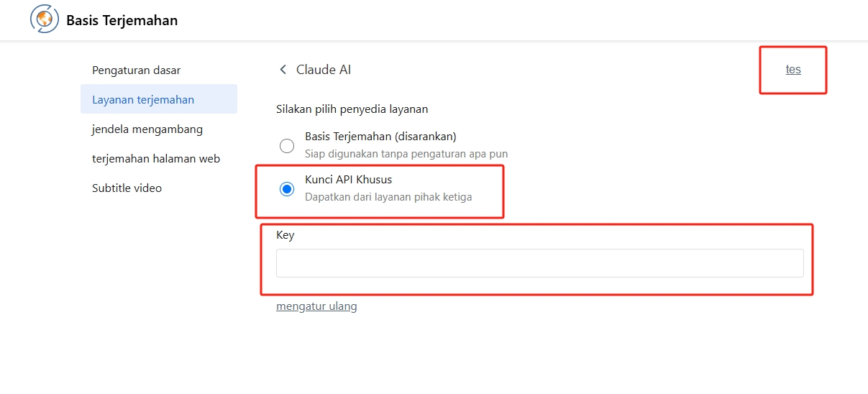Select the Basis Terjemahan (disarankan) radio option
Image resolution: width=868 pixels, height=394 pixels.
click(287, 146)
